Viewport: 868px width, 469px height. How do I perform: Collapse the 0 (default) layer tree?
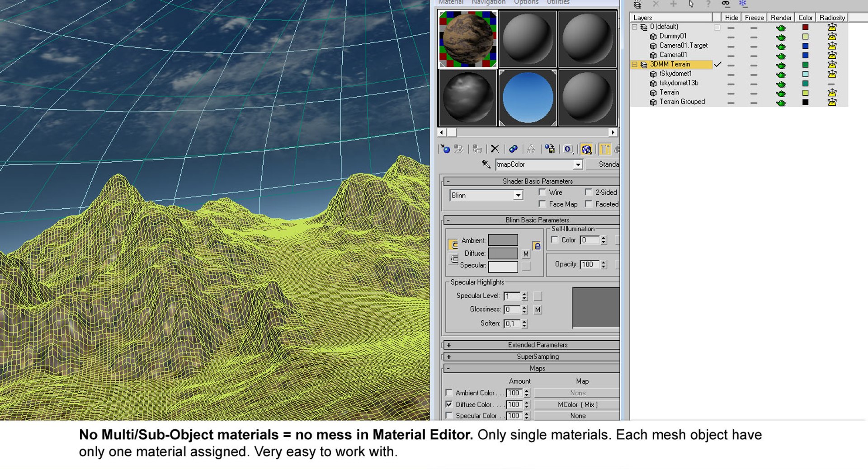[x=634, y=27]
